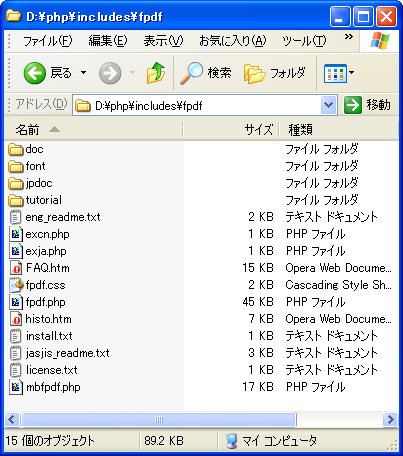This screenshot has height=456, width=403.
Task: Expand the Views dropdown arrow
Action: [351, 72]
